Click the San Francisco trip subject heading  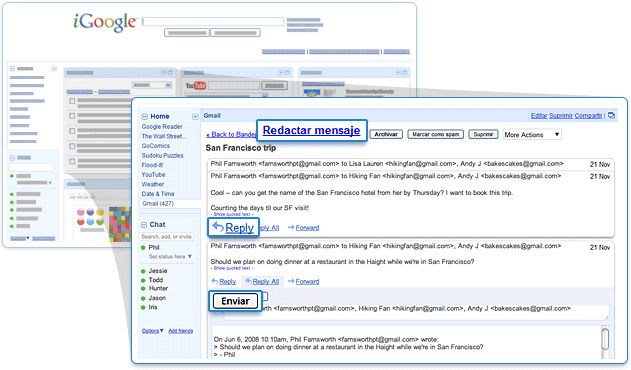click(241, 148)
